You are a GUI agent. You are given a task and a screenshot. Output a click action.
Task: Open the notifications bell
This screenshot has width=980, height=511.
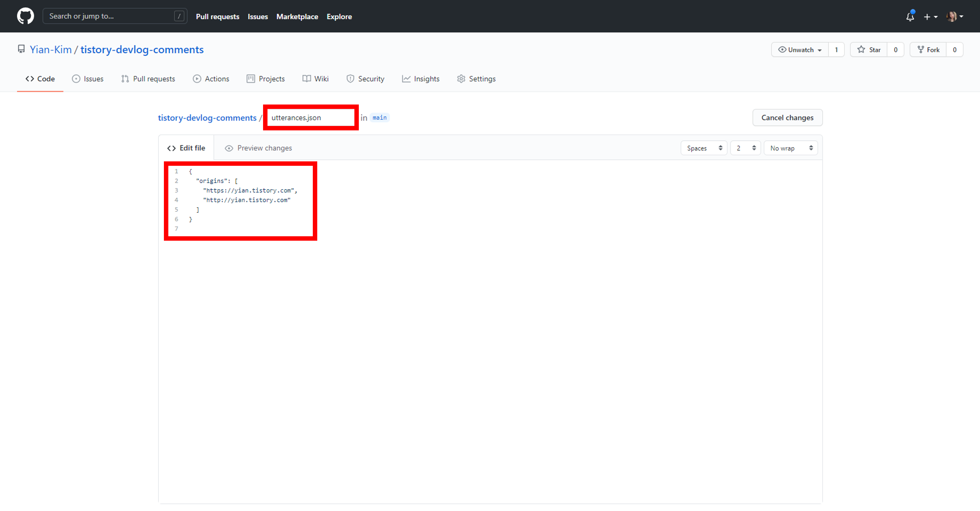[910, 17]
